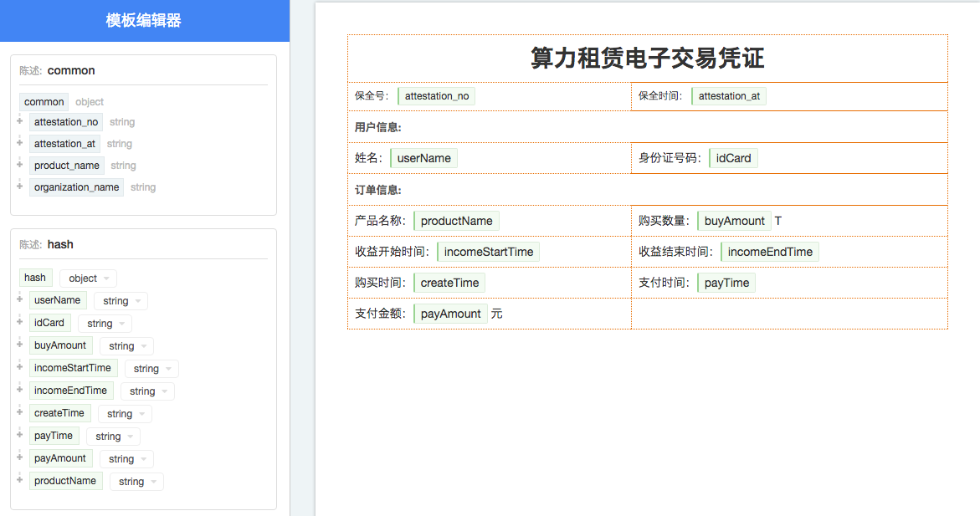The height and width of the screenshot is (516, 980).
Task: Click the plus icon beside organization_name
Action: [19, 186]
